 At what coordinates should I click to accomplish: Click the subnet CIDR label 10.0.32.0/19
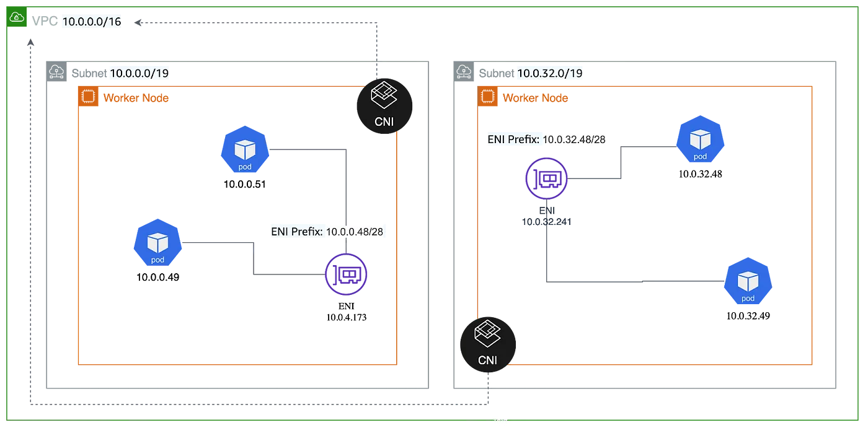click(x=550, y=74)
